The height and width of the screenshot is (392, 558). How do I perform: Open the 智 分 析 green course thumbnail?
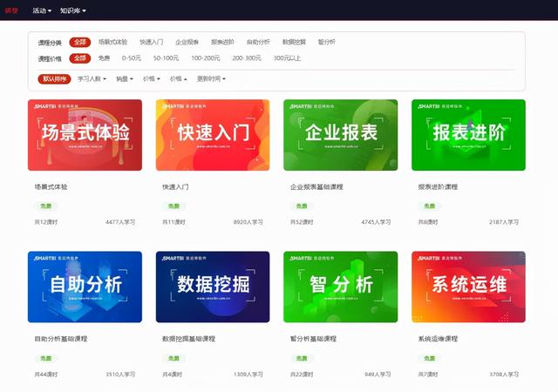coord(341,287)
